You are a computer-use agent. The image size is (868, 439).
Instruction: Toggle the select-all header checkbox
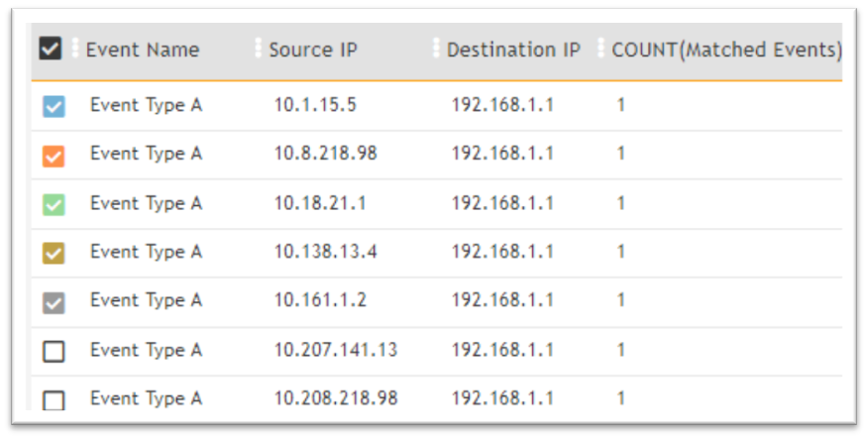tap(51, 49)
